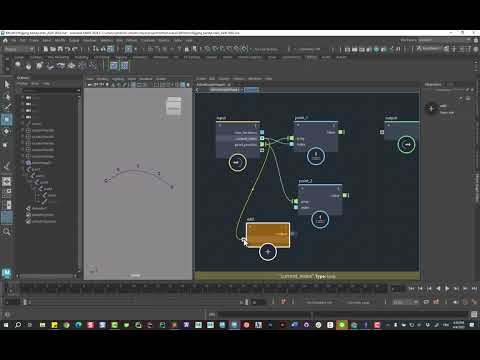
Task: Click the range slider bar below timeline
Action: pyautogui.click(x=137, y=302)
